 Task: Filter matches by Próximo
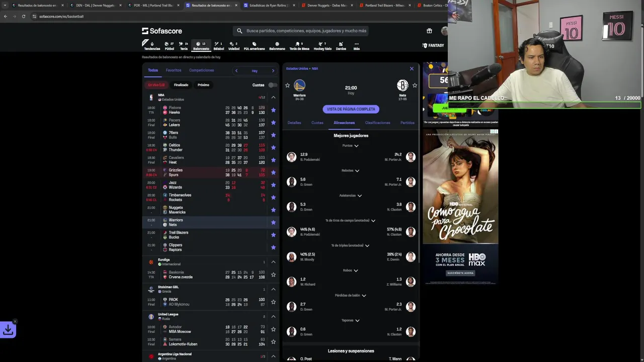pos(203,85)
